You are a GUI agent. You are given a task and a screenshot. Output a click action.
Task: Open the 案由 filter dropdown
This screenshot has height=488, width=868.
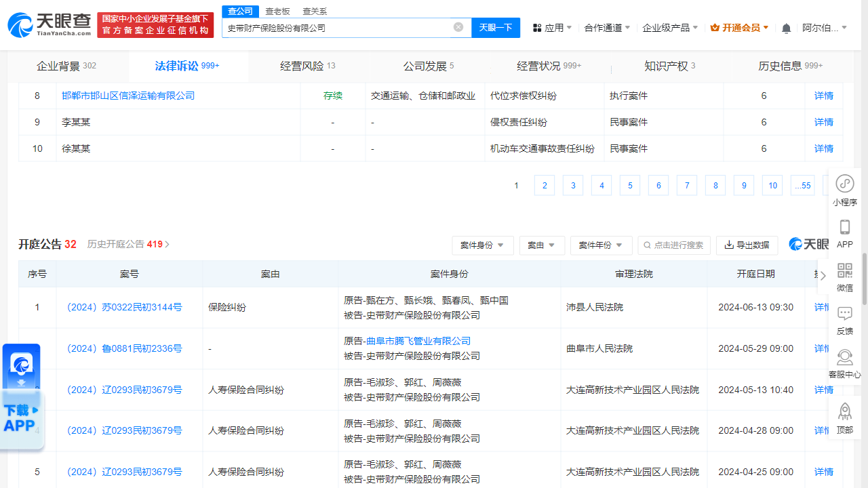(542, 245)
